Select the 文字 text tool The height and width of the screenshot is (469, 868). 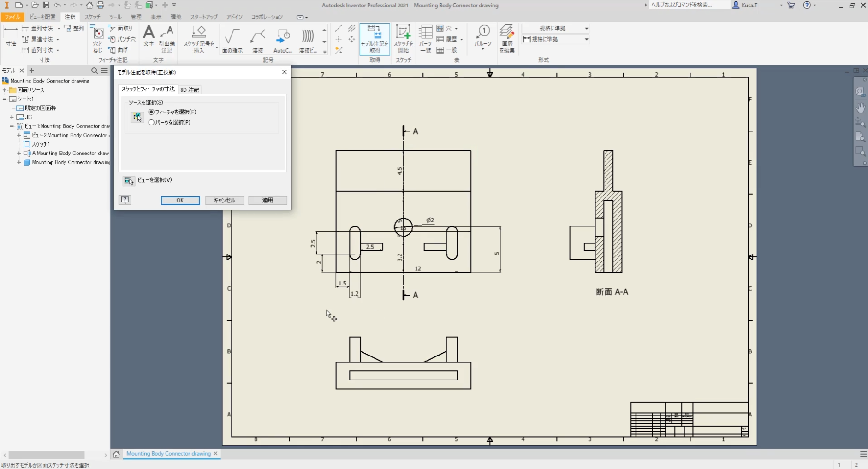click(149, 36)
